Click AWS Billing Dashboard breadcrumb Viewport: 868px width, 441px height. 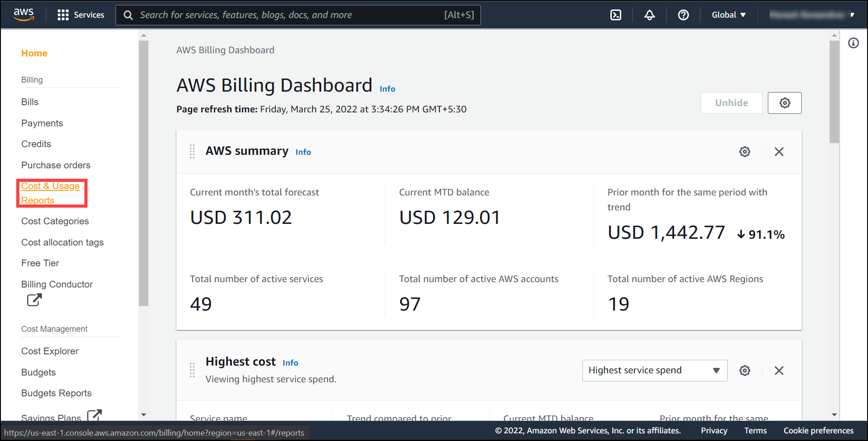(x=225, y=50)
